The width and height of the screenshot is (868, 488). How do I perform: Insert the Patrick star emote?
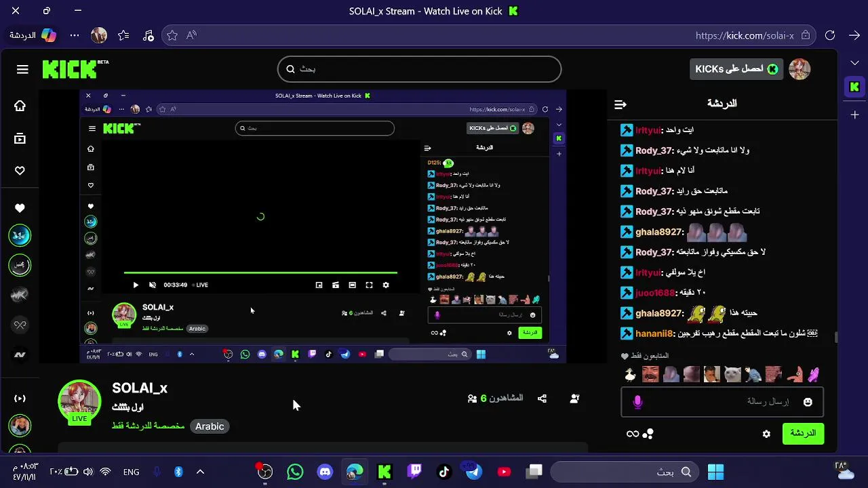coord(793,374)
